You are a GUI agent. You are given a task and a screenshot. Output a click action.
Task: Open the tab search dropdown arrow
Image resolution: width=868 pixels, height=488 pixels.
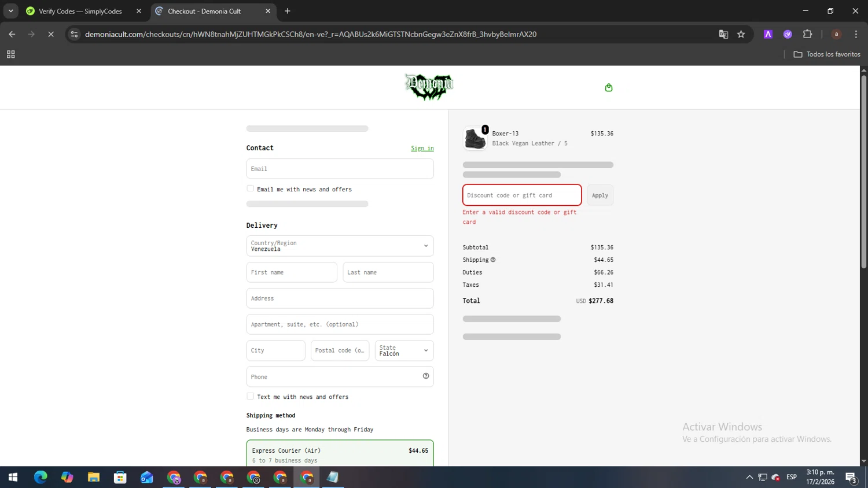(10, 11)
